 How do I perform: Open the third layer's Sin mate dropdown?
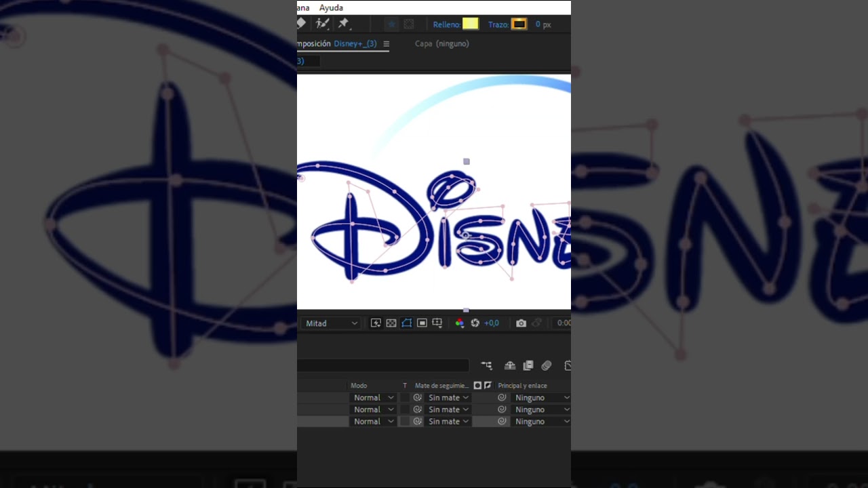[x=448, y=422]
